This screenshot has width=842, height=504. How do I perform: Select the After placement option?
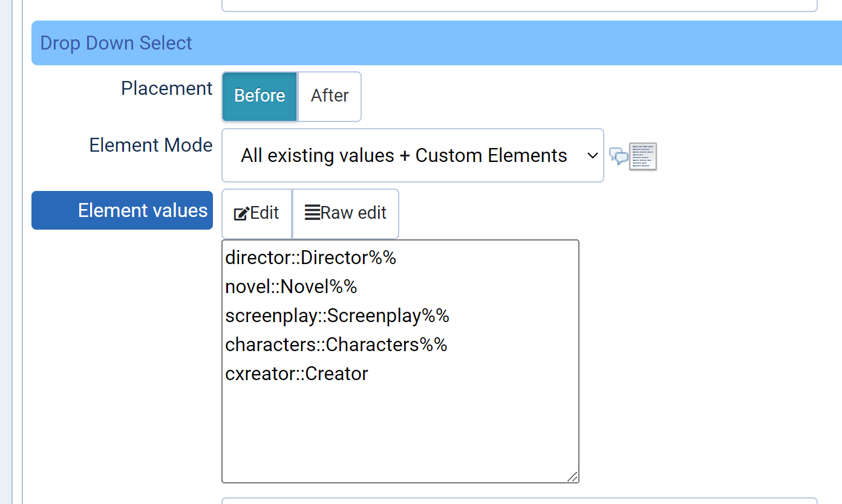(x=330, y=96)
